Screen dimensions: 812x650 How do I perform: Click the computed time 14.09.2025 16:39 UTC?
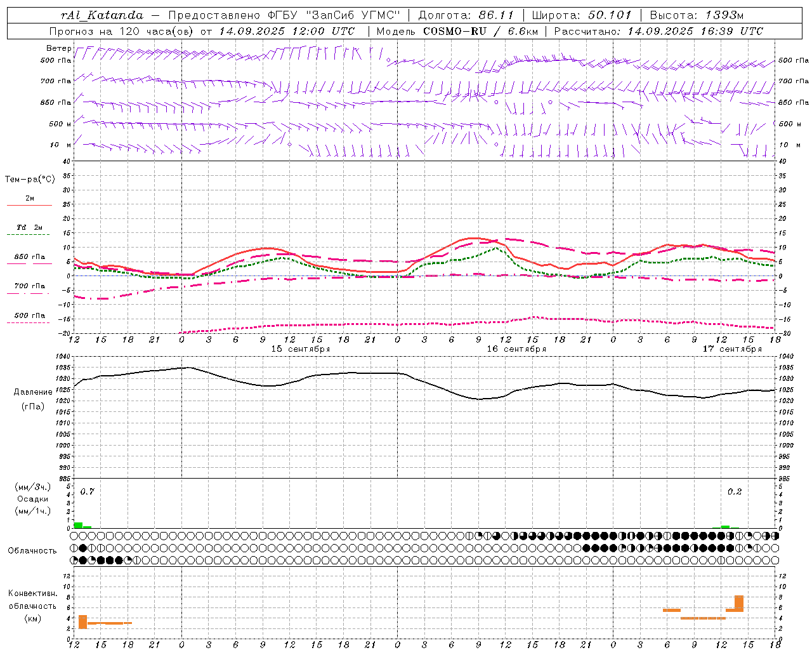tap(695, 31)
